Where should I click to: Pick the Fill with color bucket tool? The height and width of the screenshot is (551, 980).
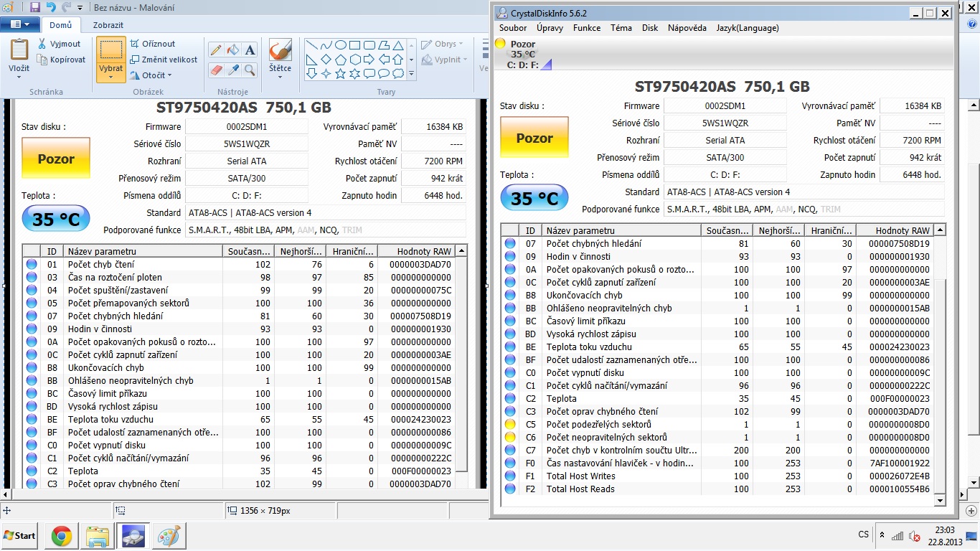pos(232,50)
